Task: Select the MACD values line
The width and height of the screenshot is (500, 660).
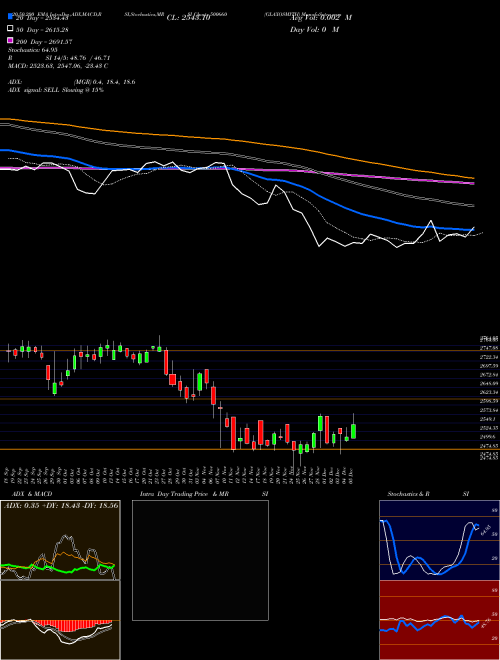Action: (x=58, y=66)
